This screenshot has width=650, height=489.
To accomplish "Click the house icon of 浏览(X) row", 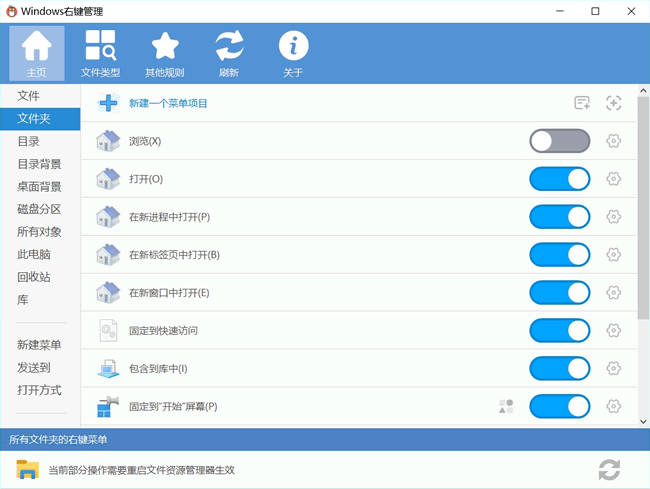I will coord(108,141).
